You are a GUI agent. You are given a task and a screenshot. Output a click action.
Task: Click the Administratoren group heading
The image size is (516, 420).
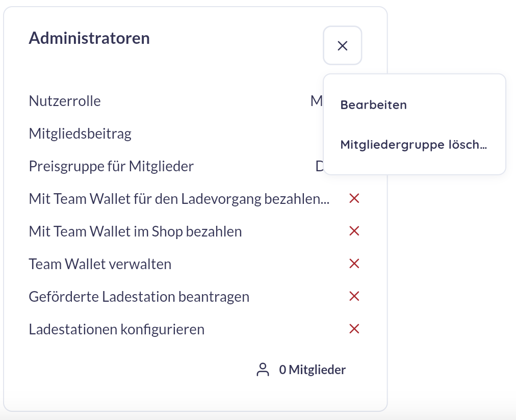tap(89, 38)
